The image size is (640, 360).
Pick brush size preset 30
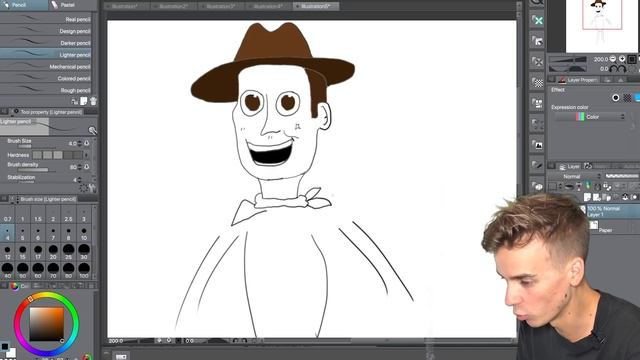(x=84, y=252)
